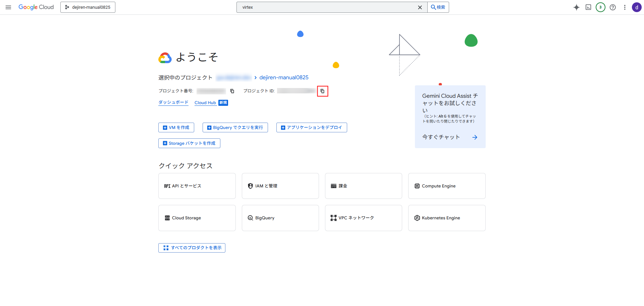Copy the project ID to clipboard
The image size is (644, 306).
[322, 91]
